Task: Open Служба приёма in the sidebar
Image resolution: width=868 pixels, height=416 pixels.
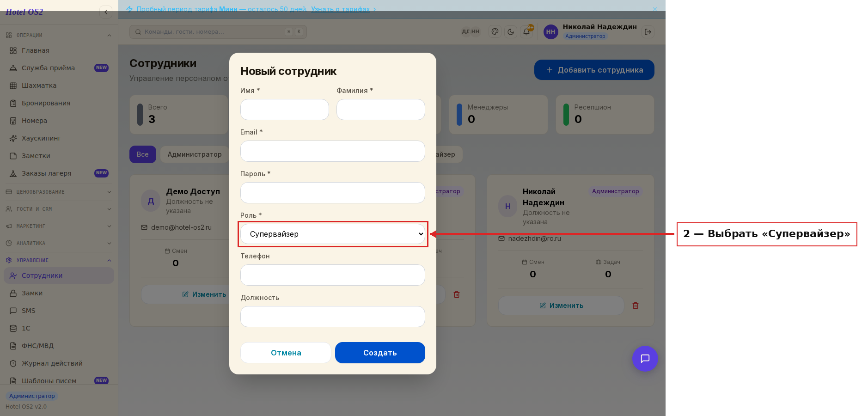Action: pos(59,68)
